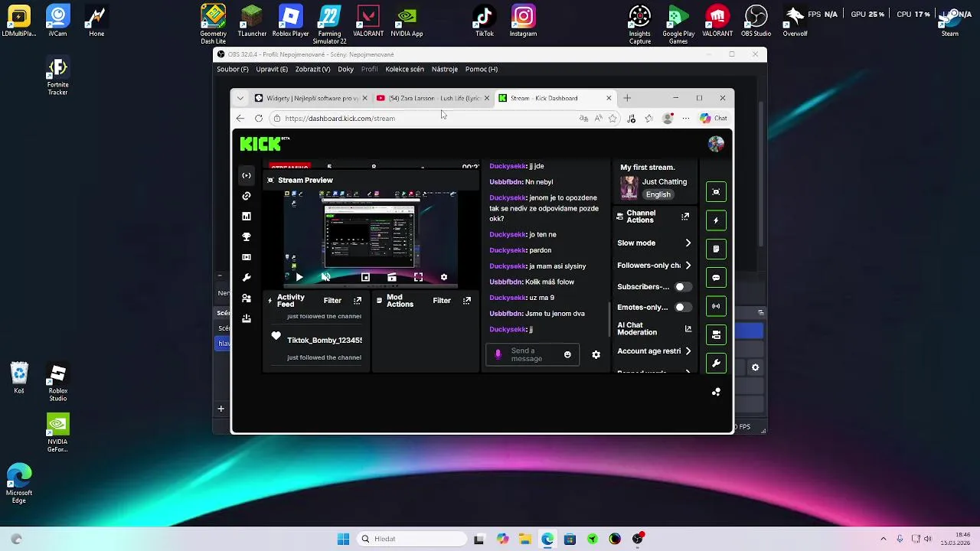This screenshot has height=551, width=980.
Task: Switch to the Zara Larsson YouTube tab
Action: click(x=433, y=98)
